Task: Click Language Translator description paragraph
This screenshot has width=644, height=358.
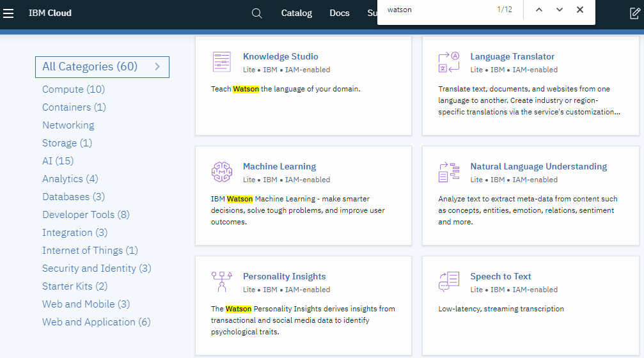Action: 529,100
